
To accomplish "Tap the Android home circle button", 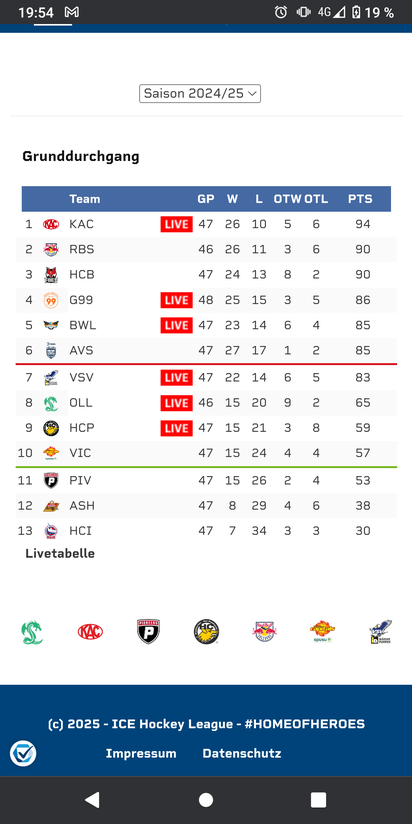I will pos(205,800).
